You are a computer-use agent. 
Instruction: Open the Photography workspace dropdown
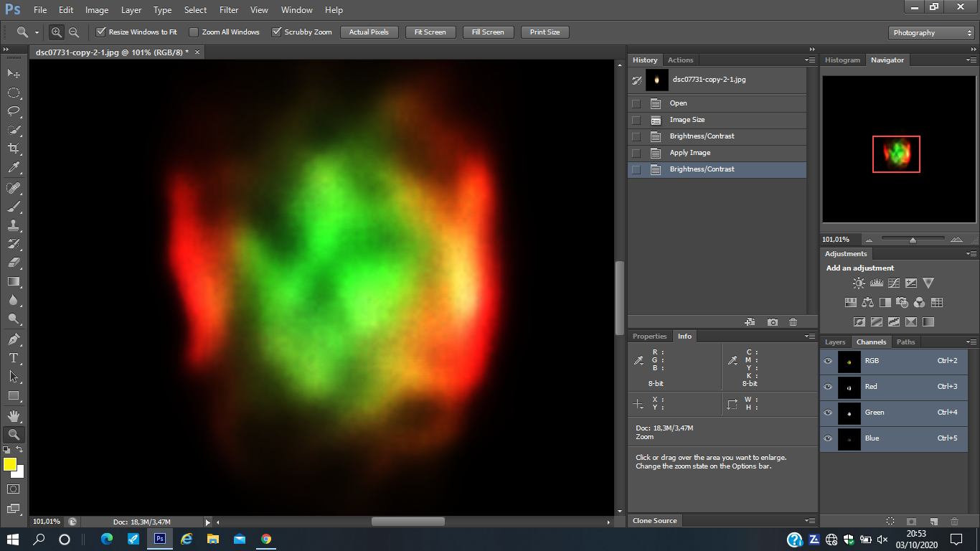click(931, 33)
